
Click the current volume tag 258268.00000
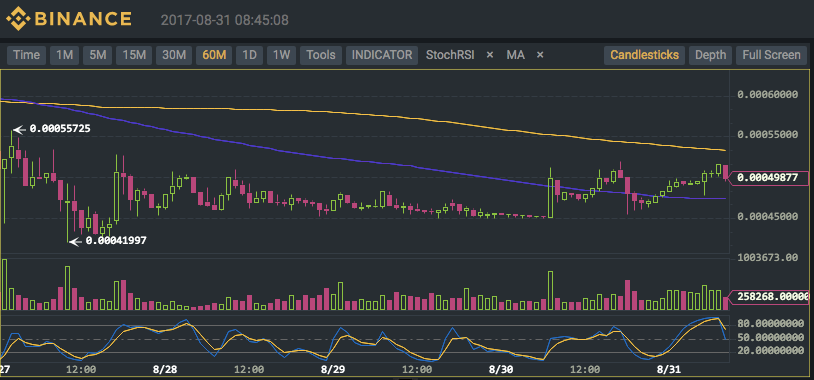(x=770, y=297)
